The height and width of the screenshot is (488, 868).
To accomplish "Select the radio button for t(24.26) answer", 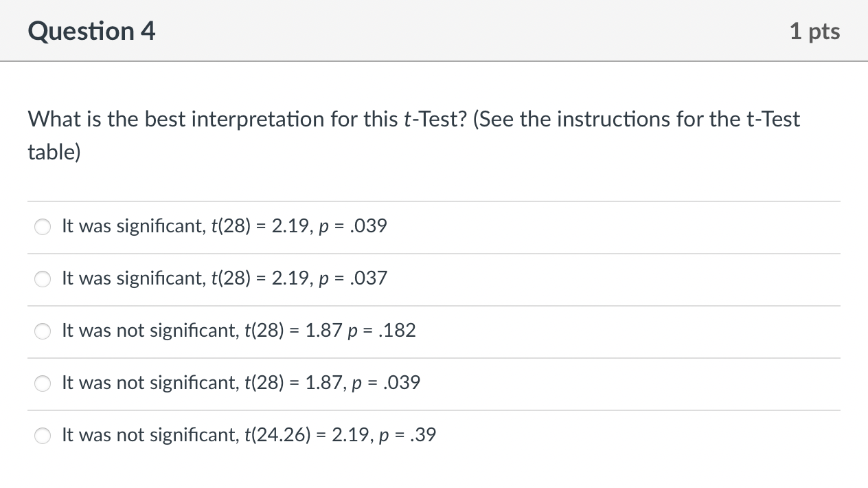I will tap(43, 436).
